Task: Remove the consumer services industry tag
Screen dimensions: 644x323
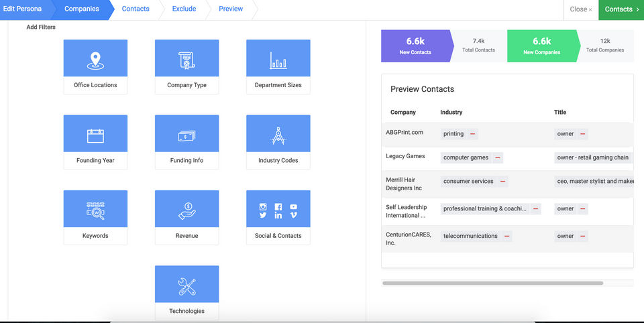Action: [x=502, y=181]
